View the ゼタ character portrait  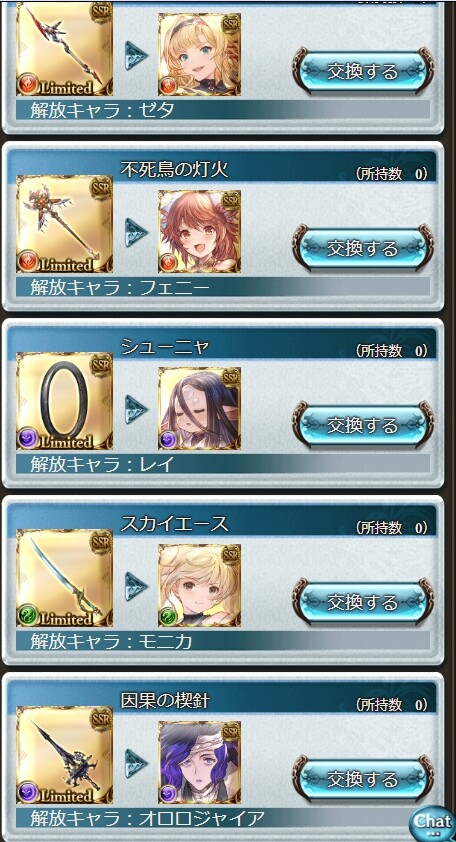[199, 54]
